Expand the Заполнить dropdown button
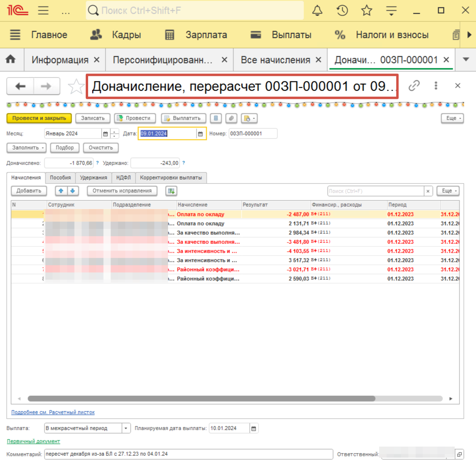The image size is (476, 464). click(27, 148)
